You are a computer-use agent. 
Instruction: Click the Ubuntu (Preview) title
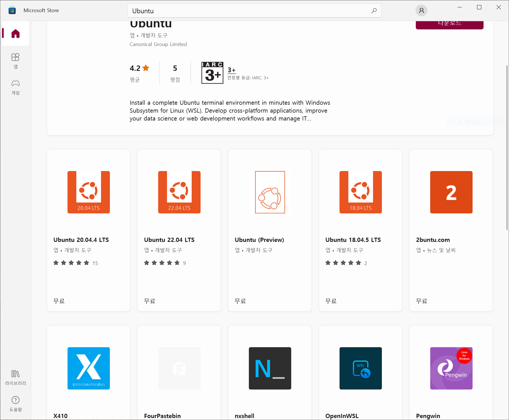pyautogui.click(x=259, y=240)
